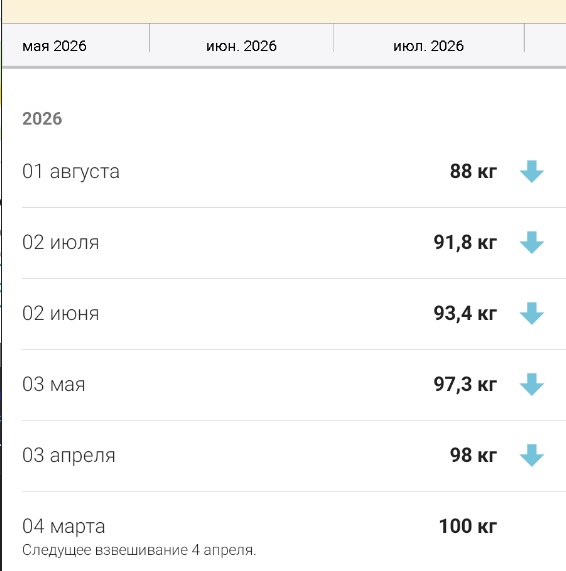
Task: Click the 88 кг weight value
Action: pyautogui.click(x=473, y=171)
